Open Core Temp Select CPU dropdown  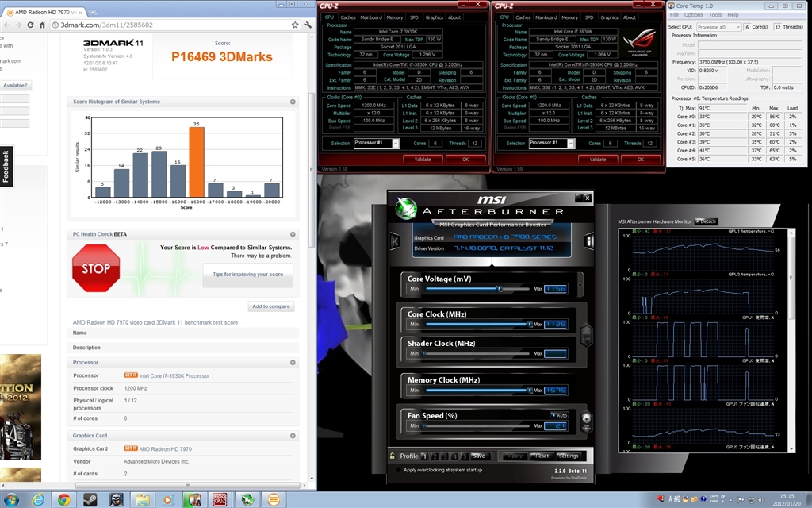718,27
